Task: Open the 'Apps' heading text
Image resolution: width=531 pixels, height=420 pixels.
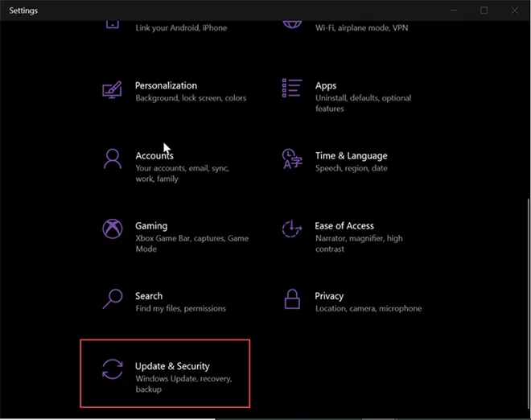Action: 326,85
